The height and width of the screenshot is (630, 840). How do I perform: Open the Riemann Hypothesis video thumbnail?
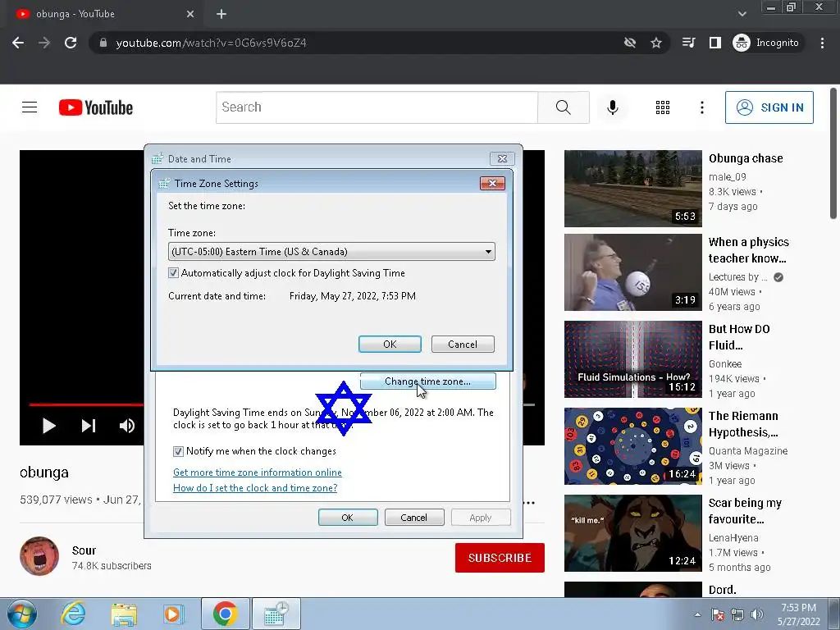632,445
